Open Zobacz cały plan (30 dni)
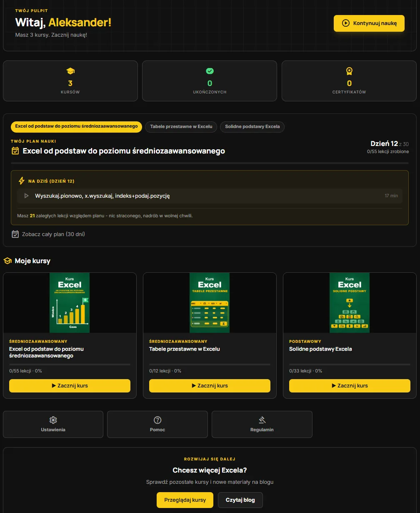Screen dimensions: 420x513 tap(53, 234)
